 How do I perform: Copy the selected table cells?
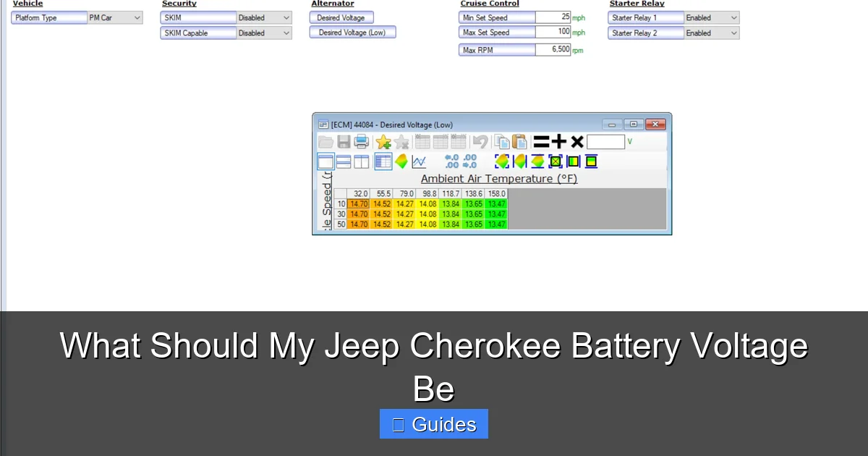coord(500,142)
